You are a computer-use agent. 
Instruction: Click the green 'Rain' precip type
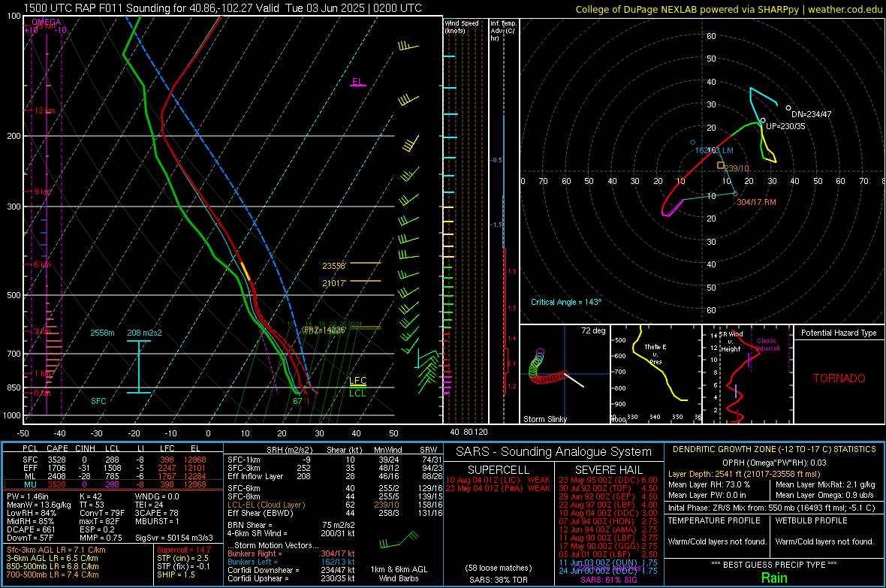[774, 577]
